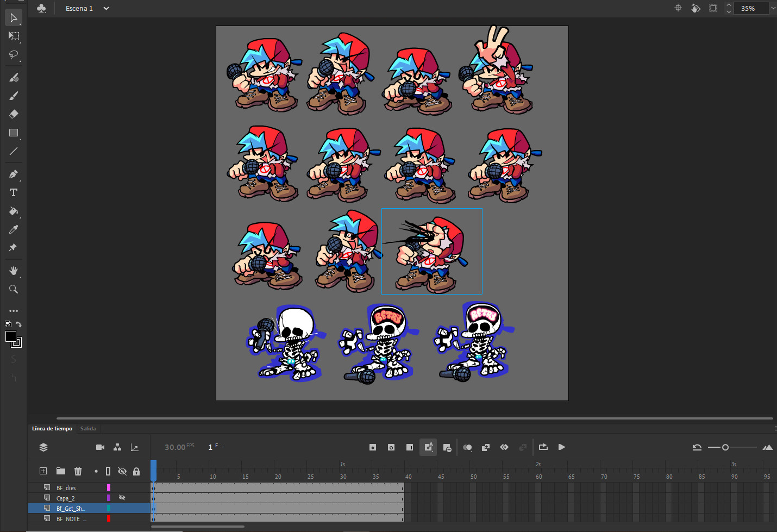Expand the three-dots more tools menu
The image size is (777, 532).
click(14, 311)
